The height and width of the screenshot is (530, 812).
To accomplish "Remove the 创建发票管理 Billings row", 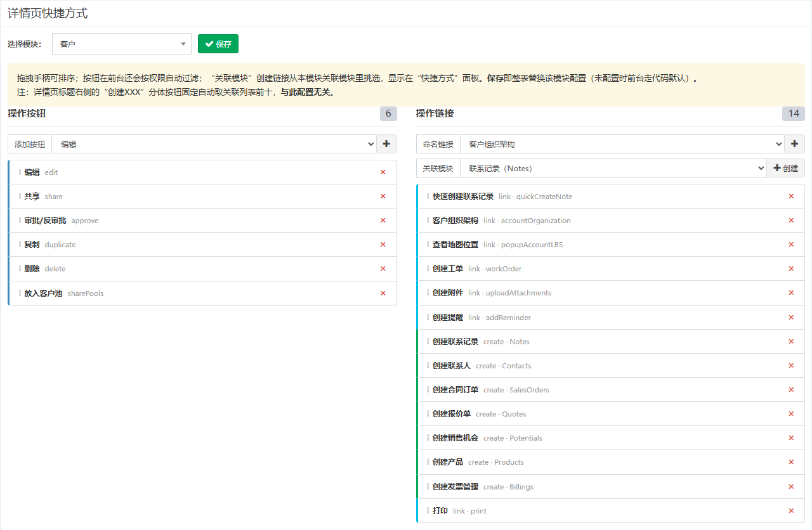I will 791,487.
